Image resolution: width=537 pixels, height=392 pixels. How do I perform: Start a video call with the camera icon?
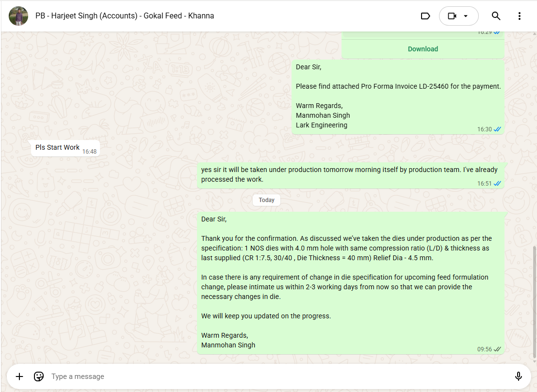[x=452, y=16]
